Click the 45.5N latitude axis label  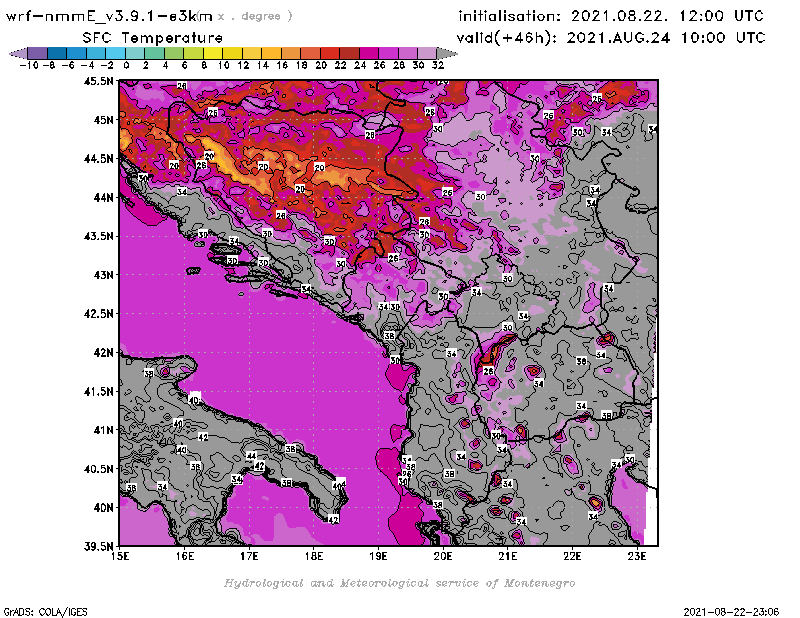[x=99, y=81]
